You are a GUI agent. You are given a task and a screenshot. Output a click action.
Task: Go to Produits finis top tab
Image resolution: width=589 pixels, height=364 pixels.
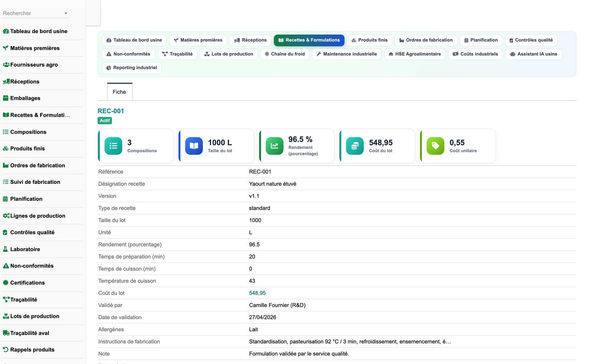point(369,40)
